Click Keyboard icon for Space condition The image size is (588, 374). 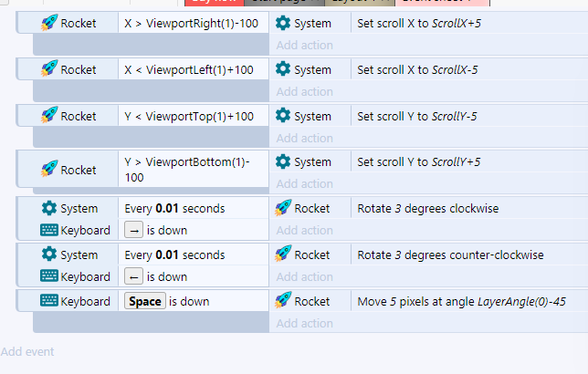click(48, 300)
